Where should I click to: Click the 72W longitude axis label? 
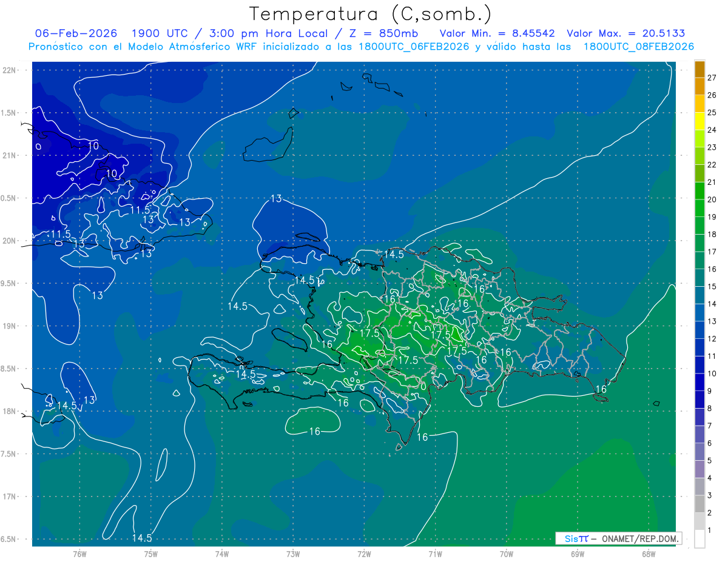[x=364, y=554]
